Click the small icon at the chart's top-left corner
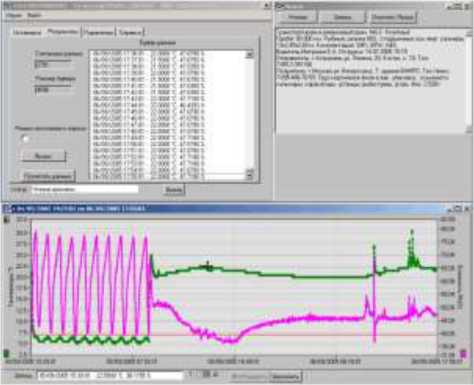 coord(6,220)
